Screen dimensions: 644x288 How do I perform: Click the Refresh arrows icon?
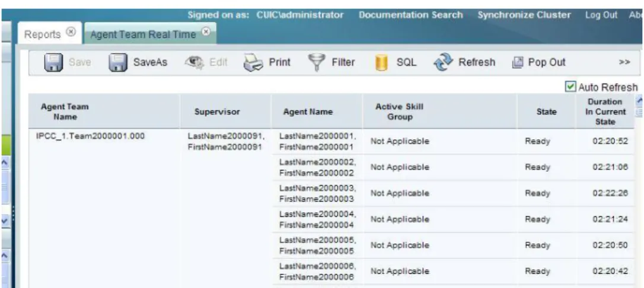click(443, 63)
